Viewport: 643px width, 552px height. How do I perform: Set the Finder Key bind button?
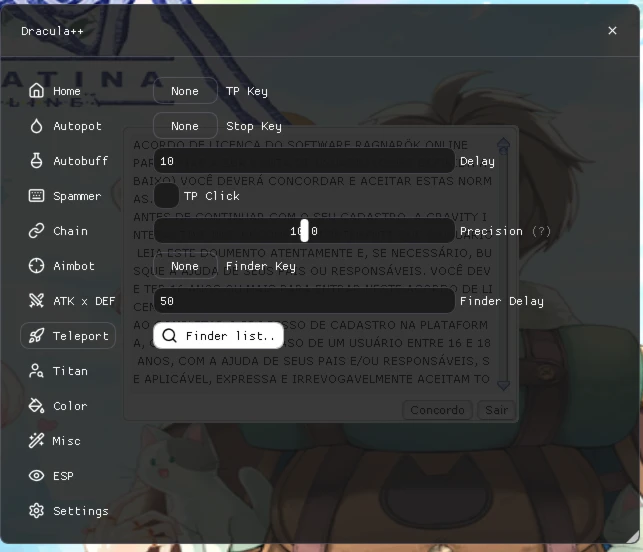pos(185,266)
